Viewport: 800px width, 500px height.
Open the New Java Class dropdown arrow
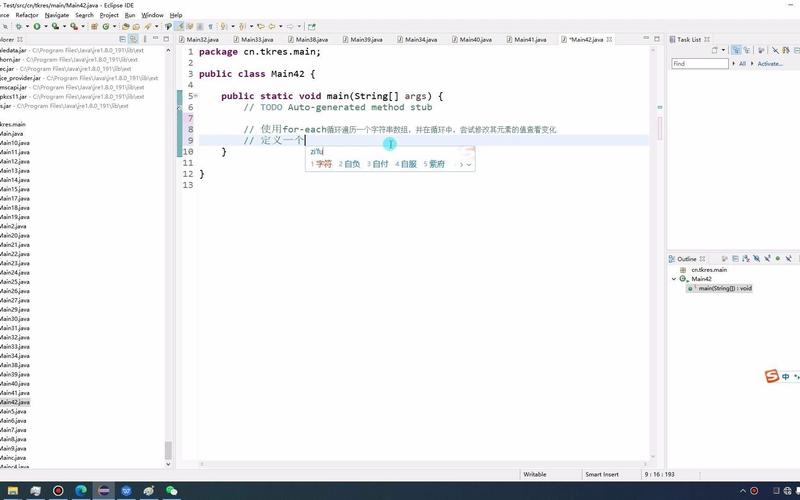[114, 27]
